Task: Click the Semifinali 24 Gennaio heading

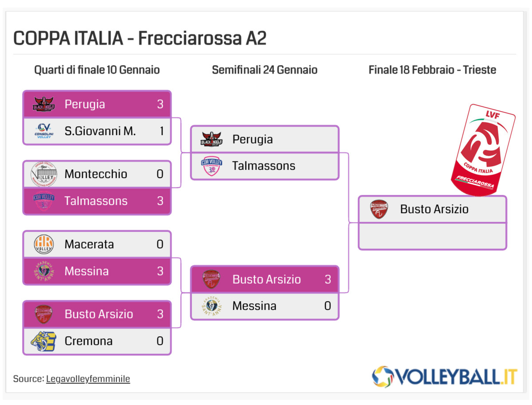Action: click(x=265, y=70)
